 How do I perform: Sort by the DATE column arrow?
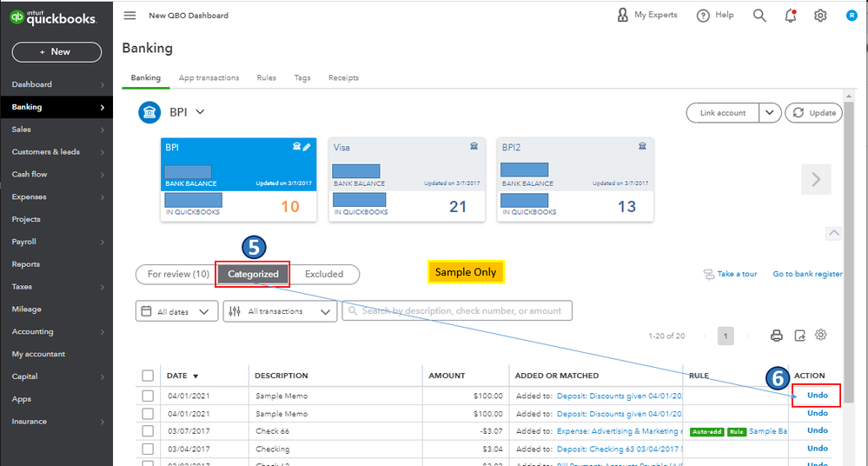[x=195, y=376]
